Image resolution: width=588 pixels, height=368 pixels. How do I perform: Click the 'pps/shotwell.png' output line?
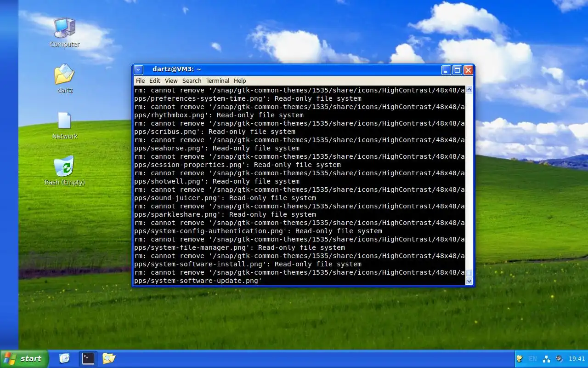(217, 181)
